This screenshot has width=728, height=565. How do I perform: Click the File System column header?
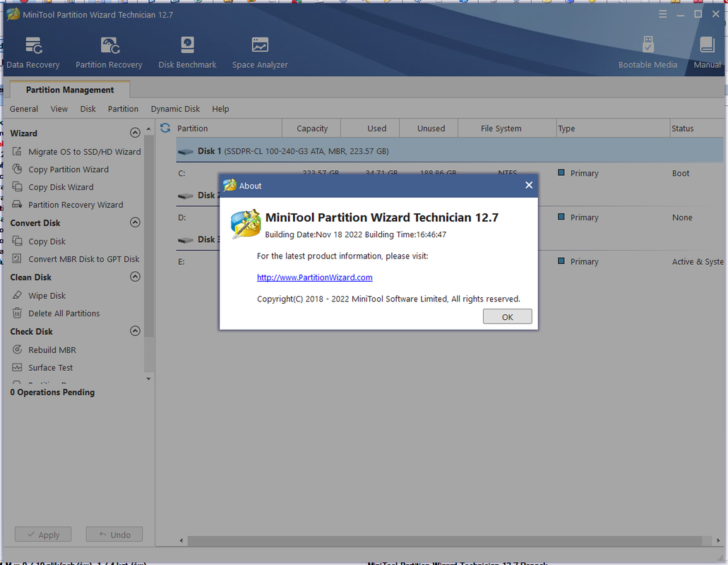tap(507, 128)
